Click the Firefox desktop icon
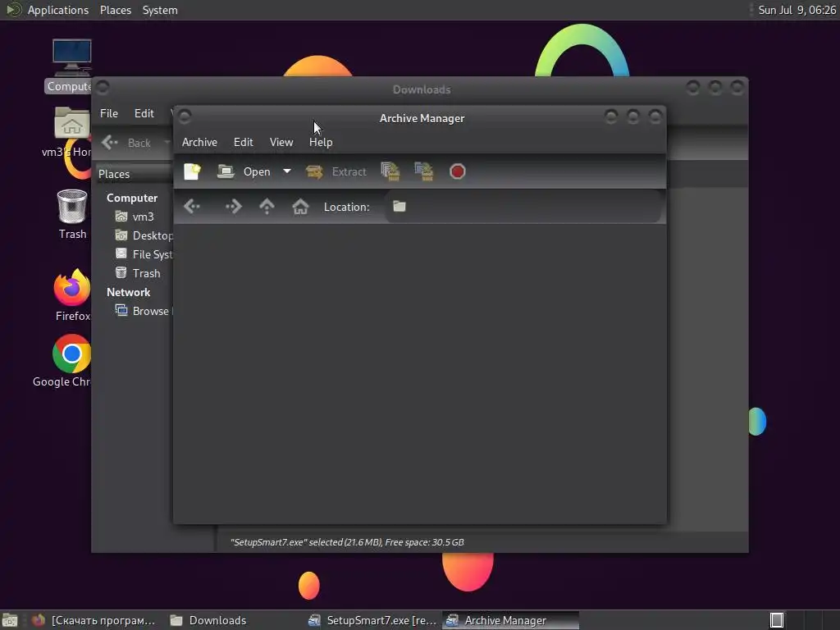This screenshot has height=630, width=840. tap(72, 294)
